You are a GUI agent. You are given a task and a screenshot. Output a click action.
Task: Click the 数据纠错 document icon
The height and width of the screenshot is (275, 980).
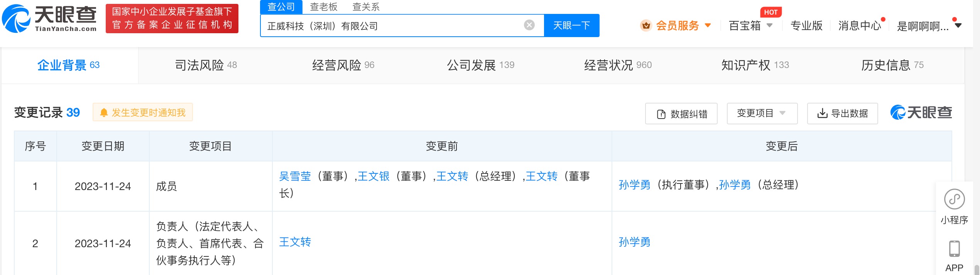click(661, 114)
